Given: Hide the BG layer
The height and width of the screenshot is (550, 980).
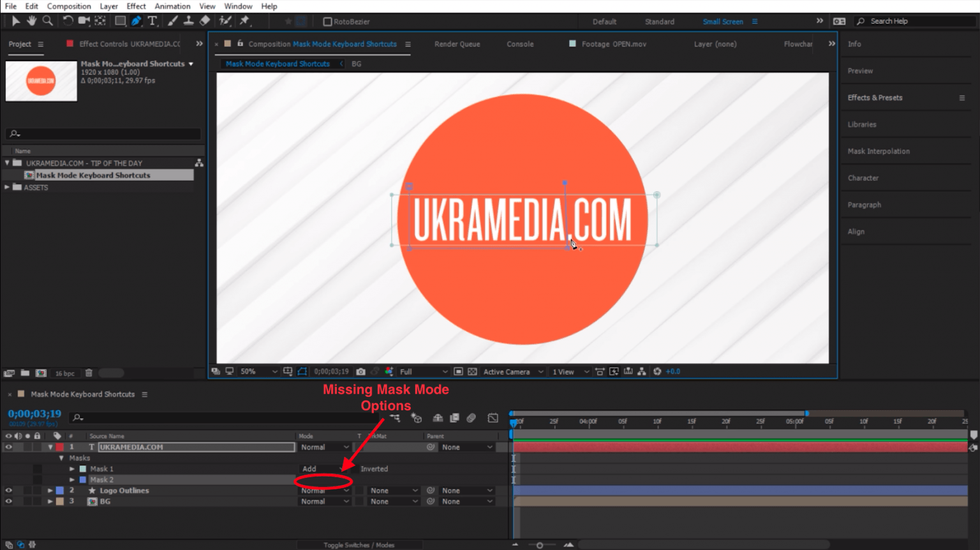Looking at the screenshot, I should click(8, 502).
